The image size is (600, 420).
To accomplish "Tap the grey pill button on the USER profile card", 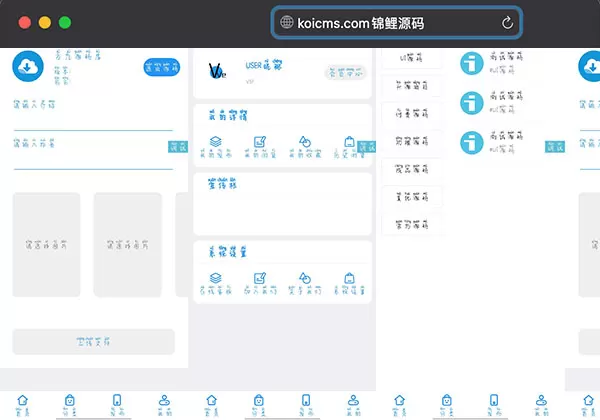I will (346, 73).
